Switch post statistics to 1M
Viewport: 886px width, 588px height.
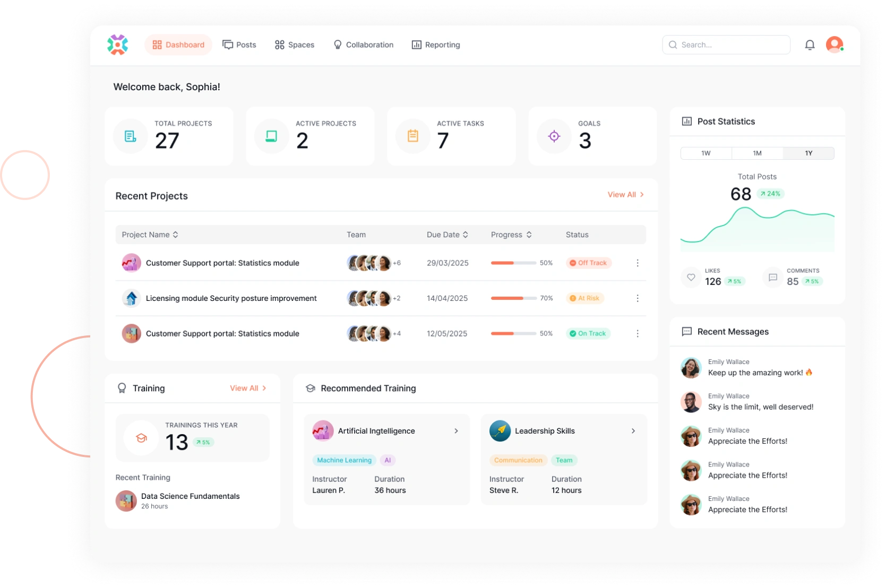pyautogui.click(x=757, y=153)
